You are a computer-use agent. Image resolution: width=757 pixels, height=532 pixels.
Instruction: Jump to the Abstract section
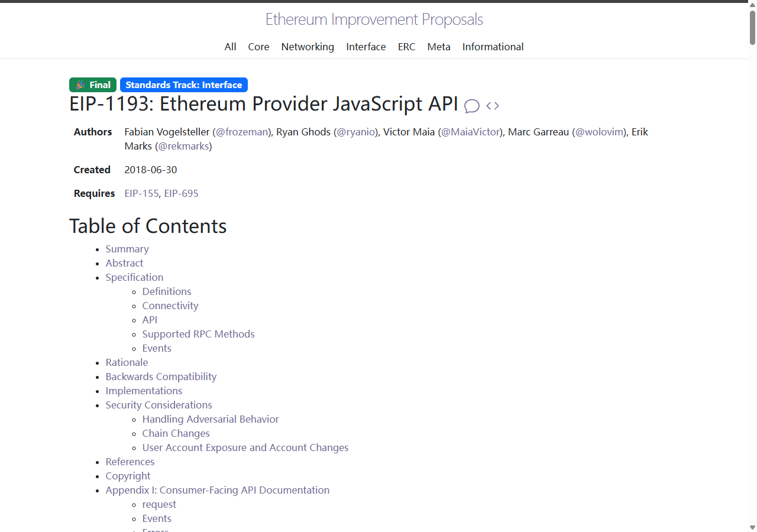(x=124, y=263)
